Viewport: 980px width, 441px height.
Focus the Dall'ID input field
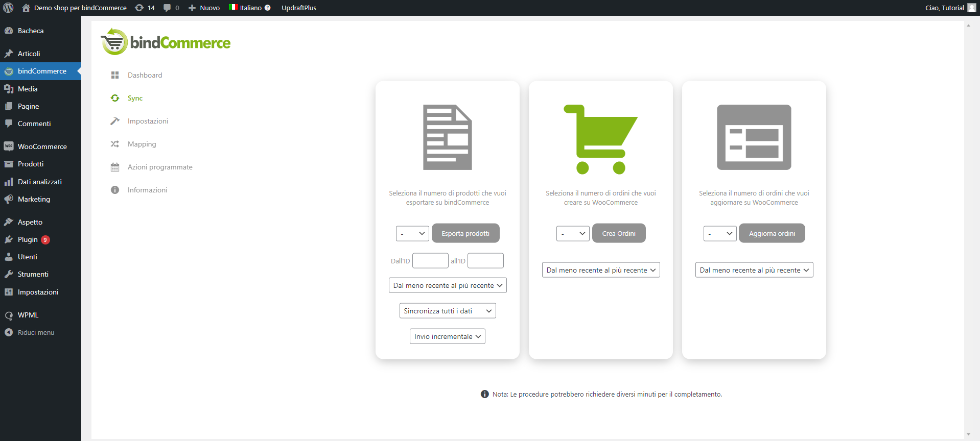[430, 261]
